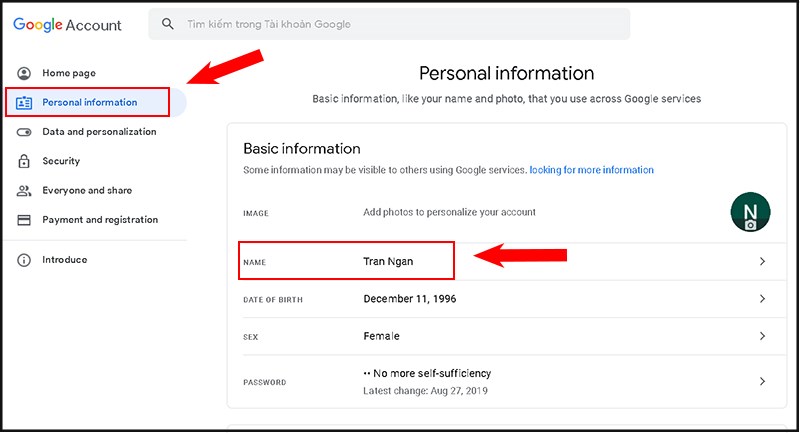This screenshot has height=433, width=800.
Task: Open the 'looking for more information' link
Action: [x=591, y=170]
